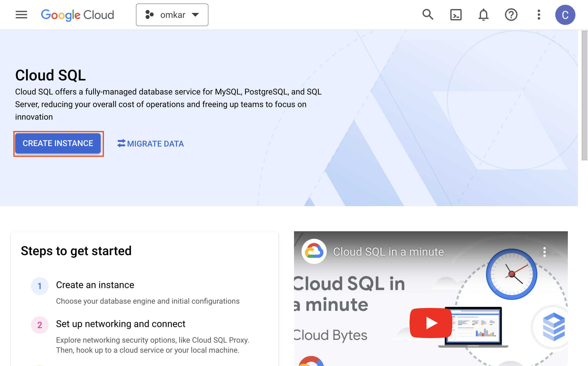
Task: Click the Google Cloud logo
Action: [x=78, y=15]
